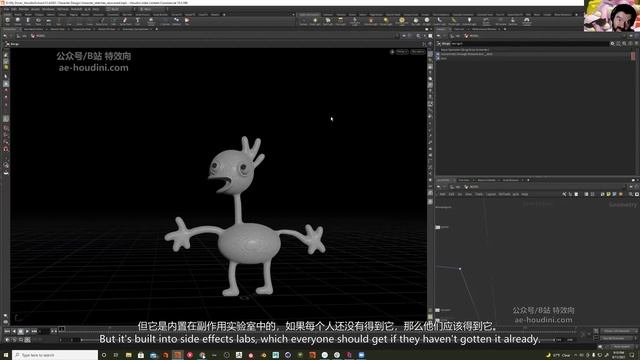Image resolution: width=640 pixels, height=360 pixels.
Task: Select the Torus shelf tool
Action: tap(38, 21)
